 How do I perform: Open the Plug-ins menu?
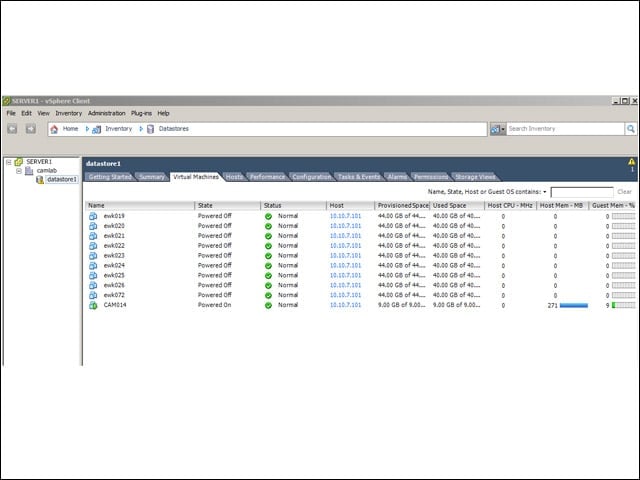(x=141, y=113)
